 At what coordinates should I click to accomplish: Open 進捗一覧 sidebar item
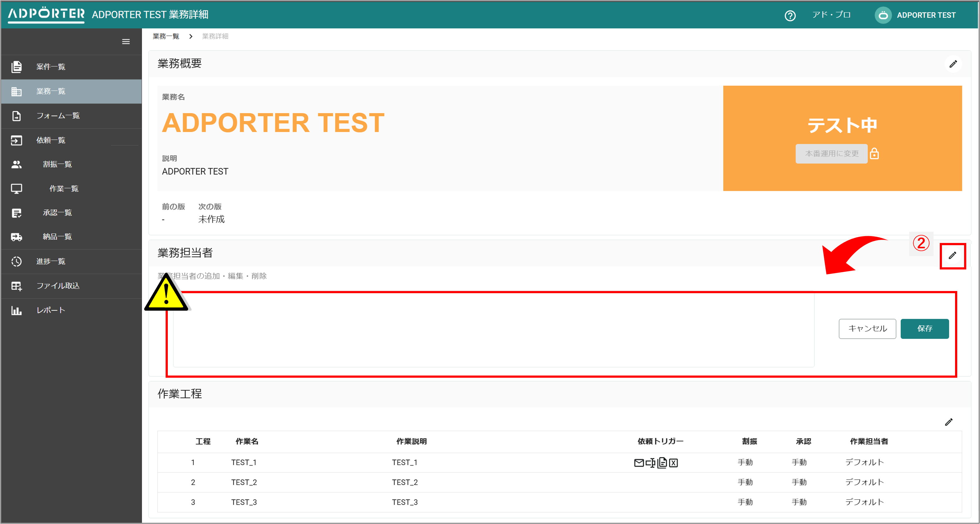tap(71, 261)
